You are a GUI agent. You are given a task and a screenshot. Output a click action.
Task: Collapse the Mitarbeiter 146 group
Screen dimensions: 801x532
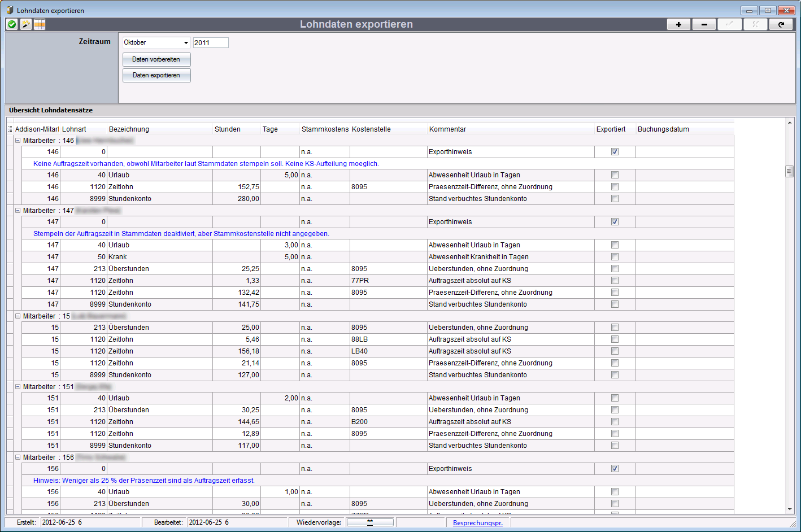pyautogui.click(x=18, y=141)
